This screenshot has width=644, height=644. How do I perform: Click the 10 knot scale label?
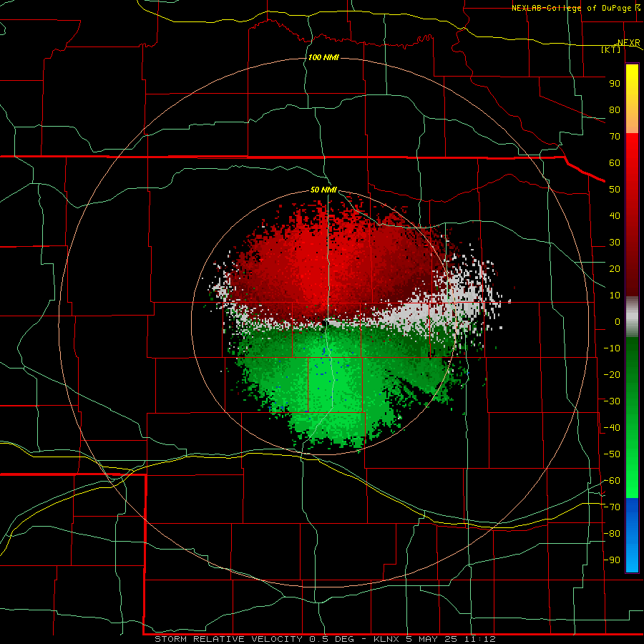point(615,296)
